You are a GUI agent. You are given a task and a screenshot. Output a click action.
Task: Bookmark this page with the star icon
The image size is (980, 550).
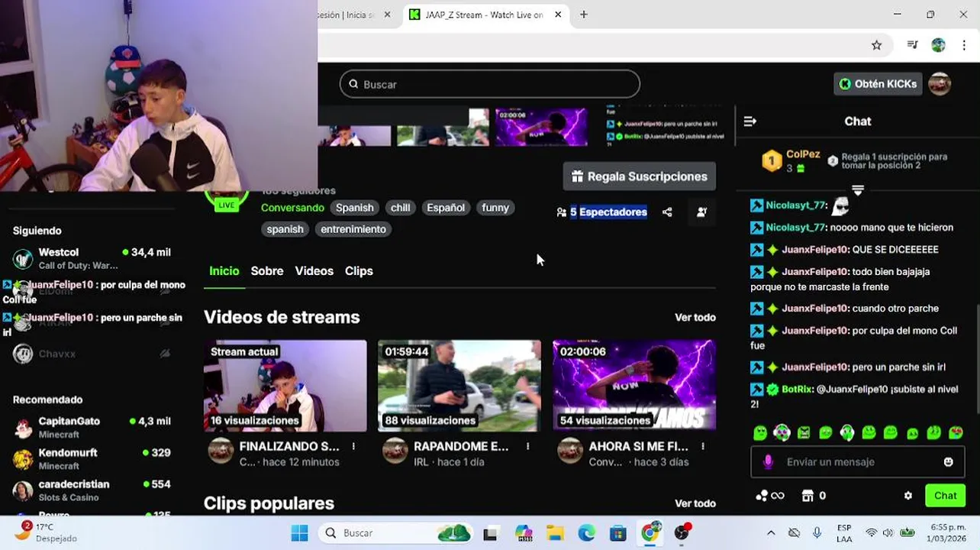click(x=876, y=45)
